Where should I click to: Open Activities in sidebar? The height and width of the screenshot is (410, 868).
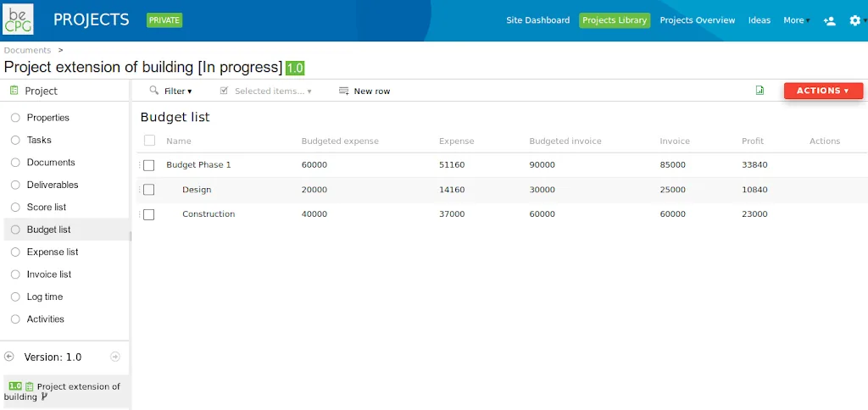[x=46, y=319]
